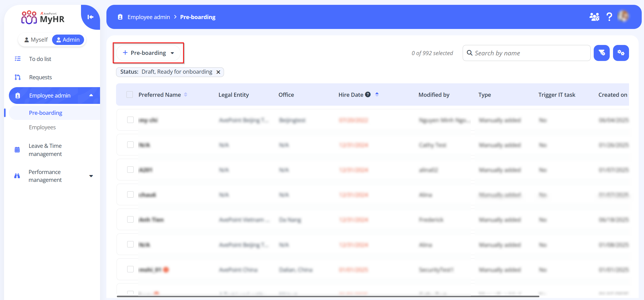Viewport: 644px width, 300px height.
Task: Open column settings gears icon
Action: pyautogui.click(x=621, y=53)
